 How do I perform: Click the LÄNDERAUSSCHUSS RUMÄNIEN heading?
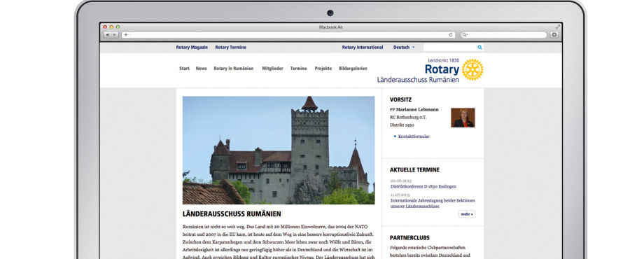click(x=232, y=213)
